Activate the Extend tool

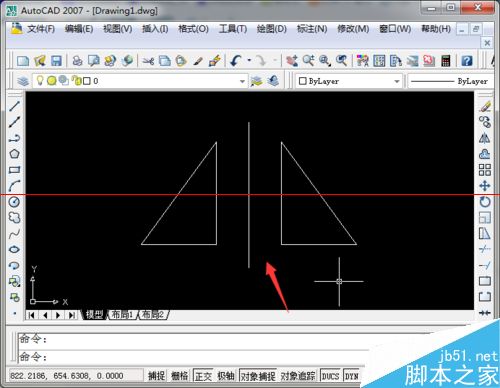coord(485,265)
